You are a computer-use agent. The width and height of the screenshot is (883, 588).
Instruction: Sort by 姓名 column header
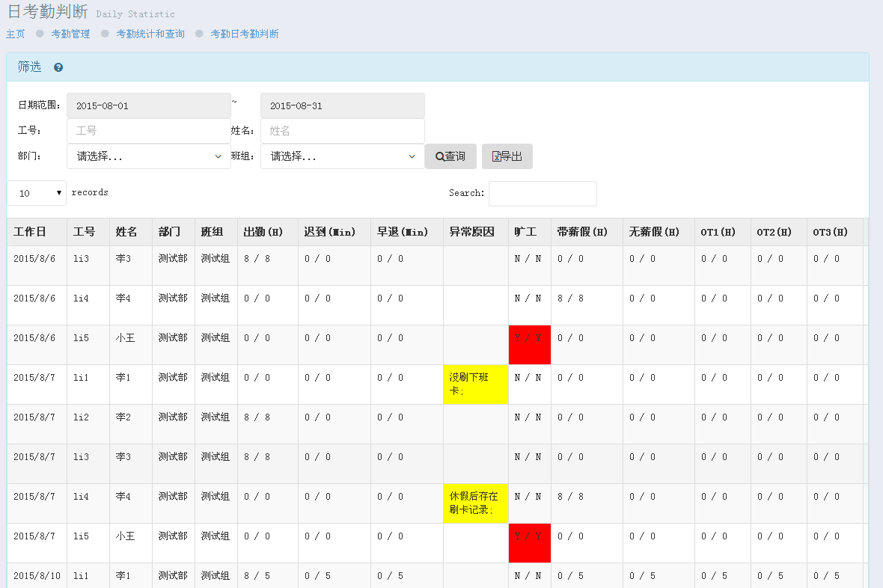(x=131, y=232)
